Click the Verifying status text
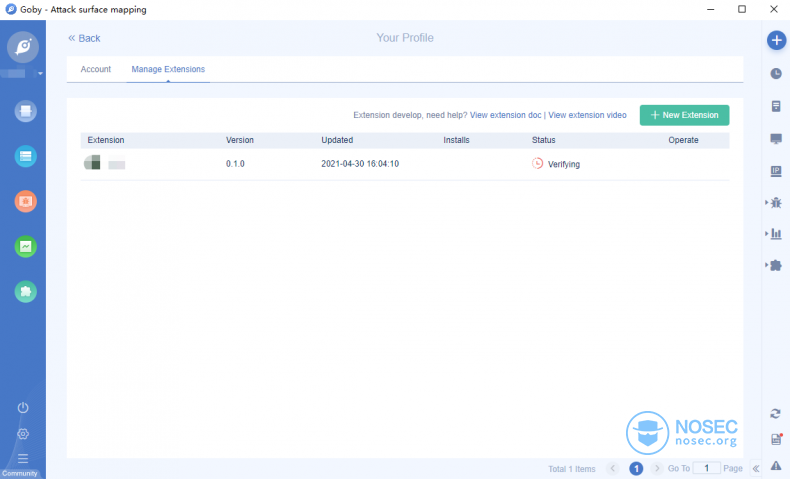 click(x=564, y=164)
